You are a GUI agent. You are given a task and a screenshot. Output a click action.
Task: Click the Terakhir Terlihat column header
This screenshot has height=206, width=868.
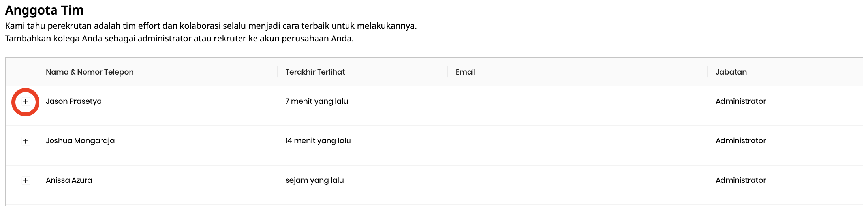[x=315, y=72]
